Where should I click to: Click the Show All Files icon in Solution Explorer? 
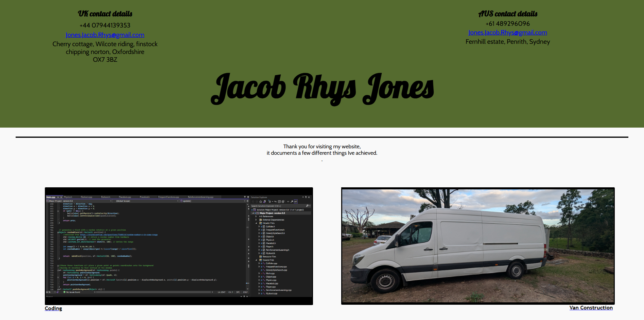tap(283, 202)
